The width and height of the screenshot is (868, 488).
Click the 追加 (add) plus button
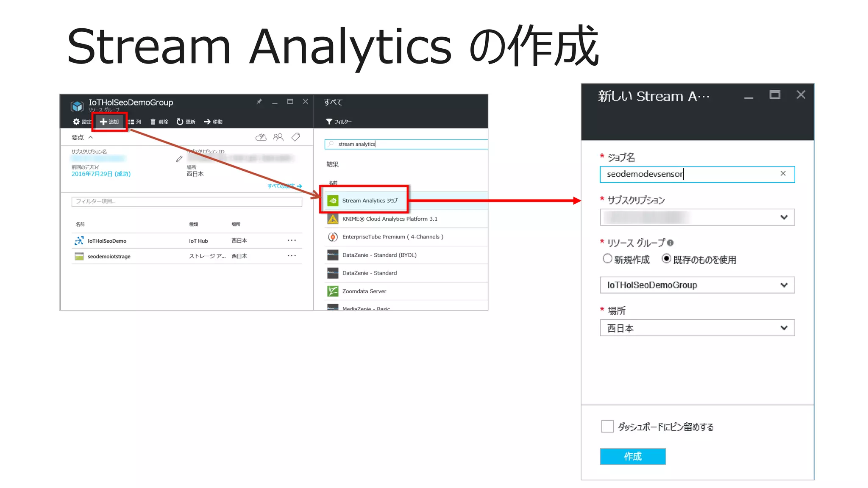109,122
